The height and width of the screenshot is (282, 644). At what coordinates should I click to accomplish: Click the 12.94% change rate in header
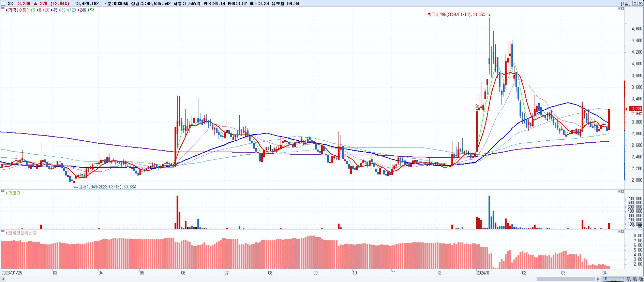(x=60, y=3)
